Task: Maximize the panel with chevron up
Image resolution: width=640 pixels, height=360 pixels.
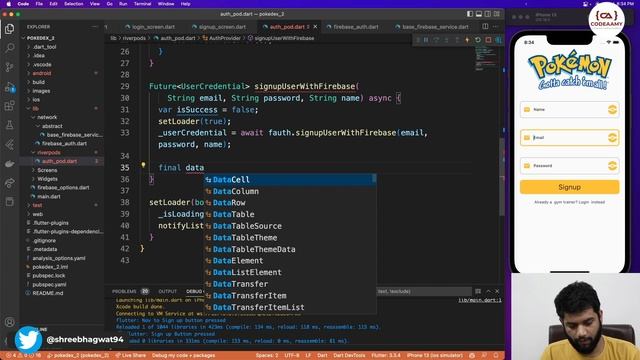Action: (x=488, y=291)
